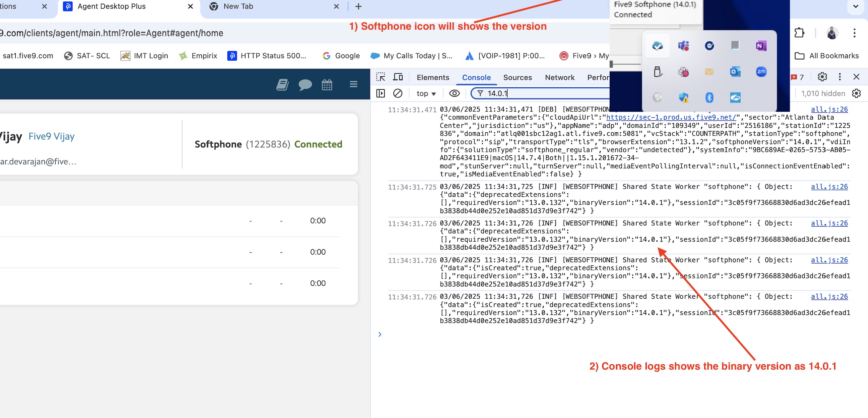Image resolution: width=868 pixels, height=418 pixels.
Task: Open calendar icon in agent header
Action: click(327, 84)
